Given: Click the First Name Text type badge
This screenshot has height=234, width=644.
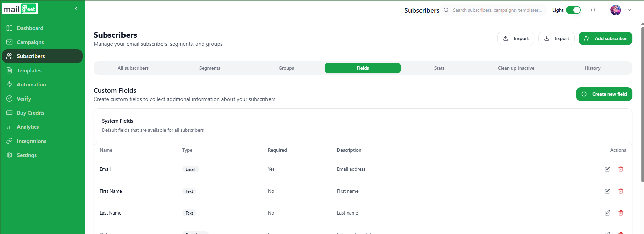Looking at the screenshot, I should (x=189, y=191).
